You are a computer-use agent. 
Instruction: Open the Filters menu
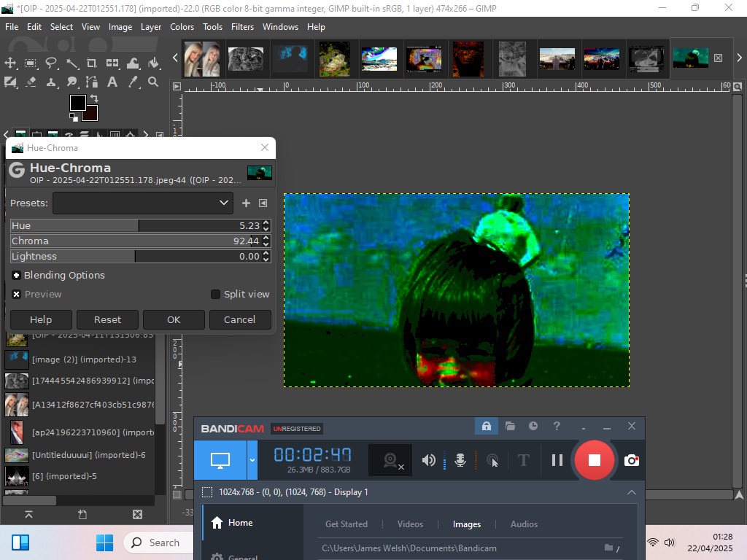(242, 26)
